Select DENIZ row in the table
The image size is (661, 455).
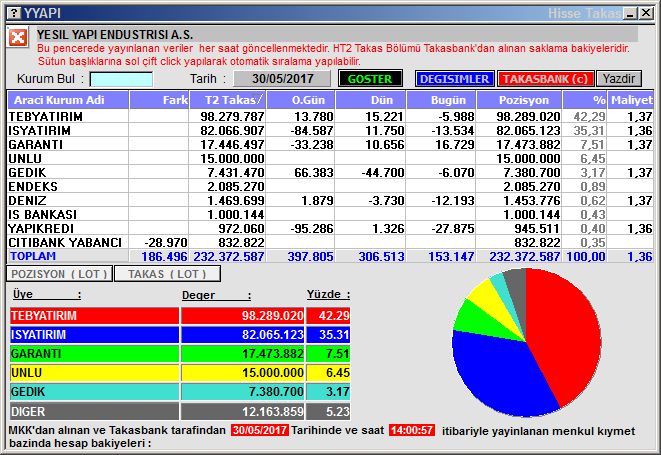[330, 200]
